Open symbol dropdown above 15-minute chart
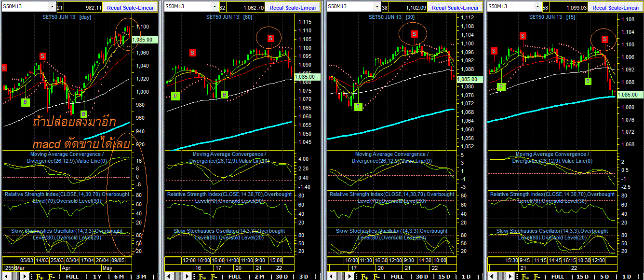 [x=537, y=7]
